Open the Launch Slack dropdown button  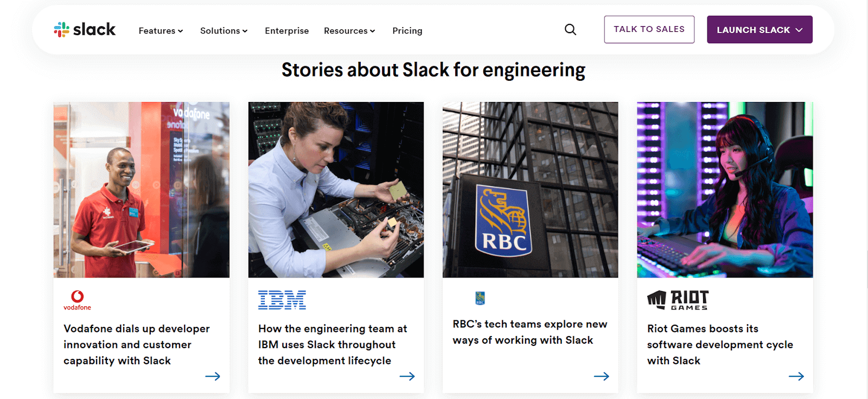pyautogui.click(x=759, y=30)
